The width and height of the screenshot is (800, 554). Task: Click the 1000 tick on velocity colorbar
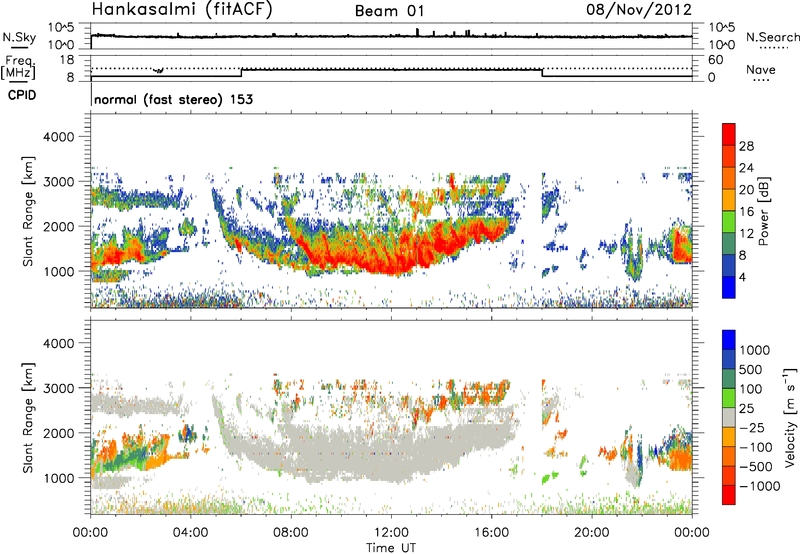click(x=754, y=350)
